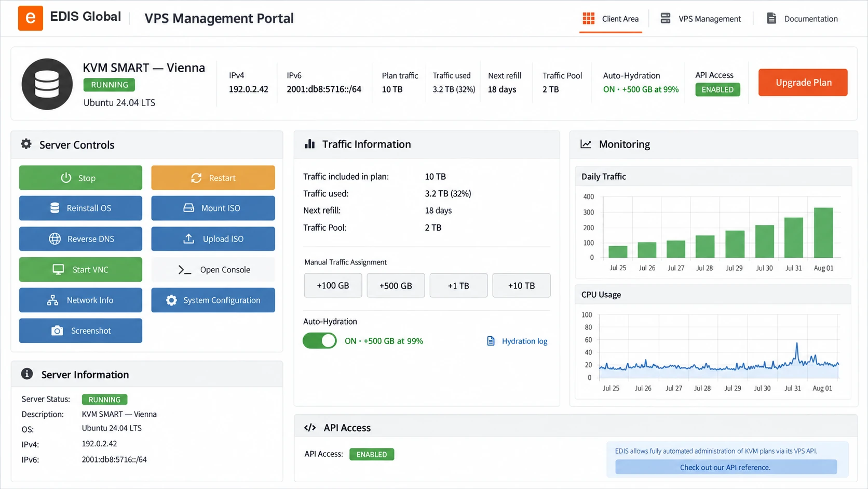
Task: Click the Manual Traffic Assignment label
Action: [346, 262]
